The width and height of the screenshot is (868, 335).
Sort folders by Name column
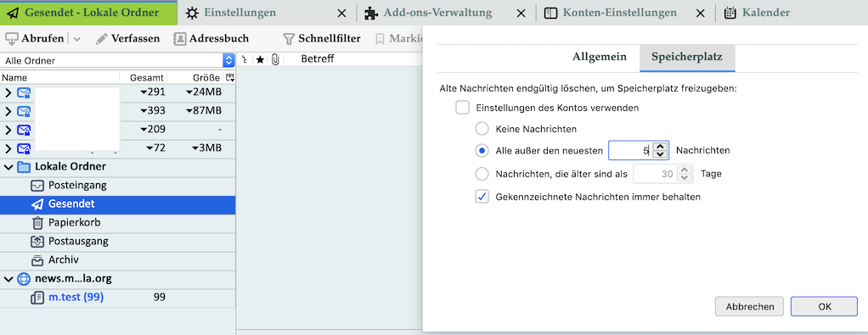click(x=59, y=78)
